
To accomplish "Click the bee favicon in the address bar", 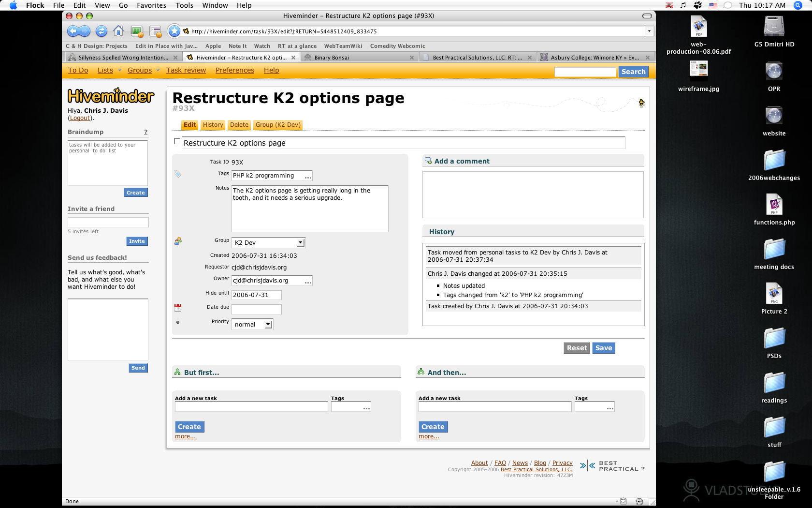I will pyautogui.click(x=186, y=31).
